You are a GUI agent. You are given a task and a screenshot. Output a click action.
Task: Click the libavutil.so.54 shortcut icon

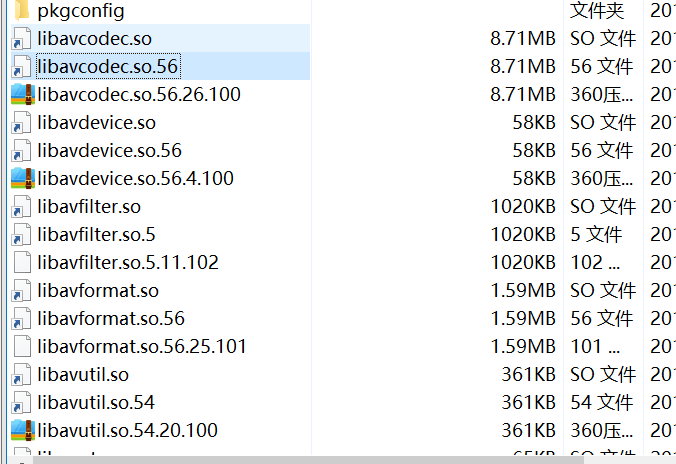click(x=22, y=402)
